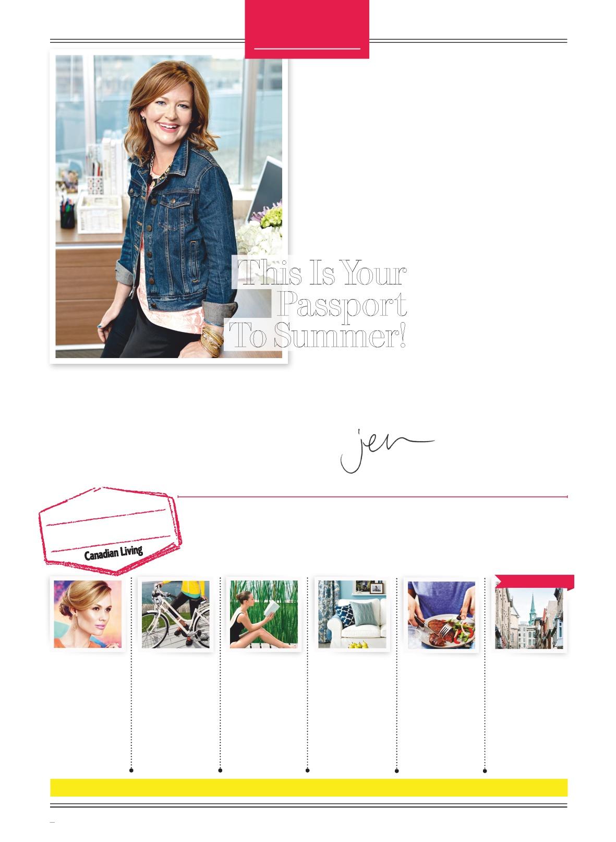This screenshot has height=842, width=616.
Task: Click the dot ending the fourth dotted divider
Action: 396,770
